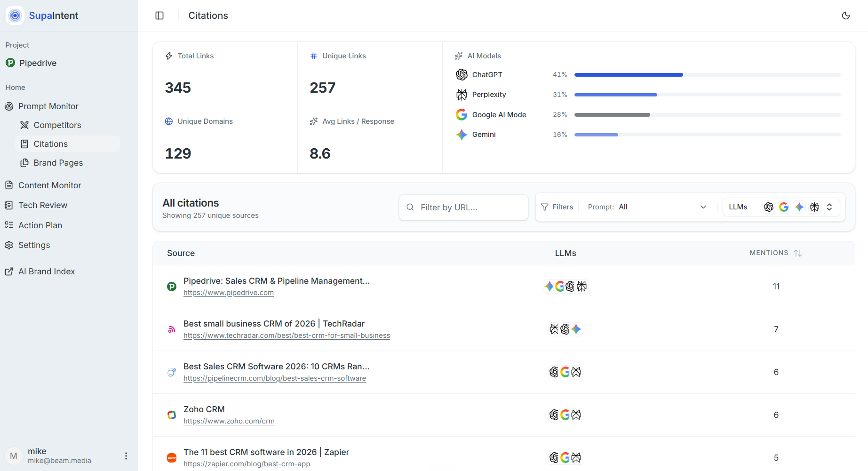
Task: Open Action Plan page
Action: 40,225
